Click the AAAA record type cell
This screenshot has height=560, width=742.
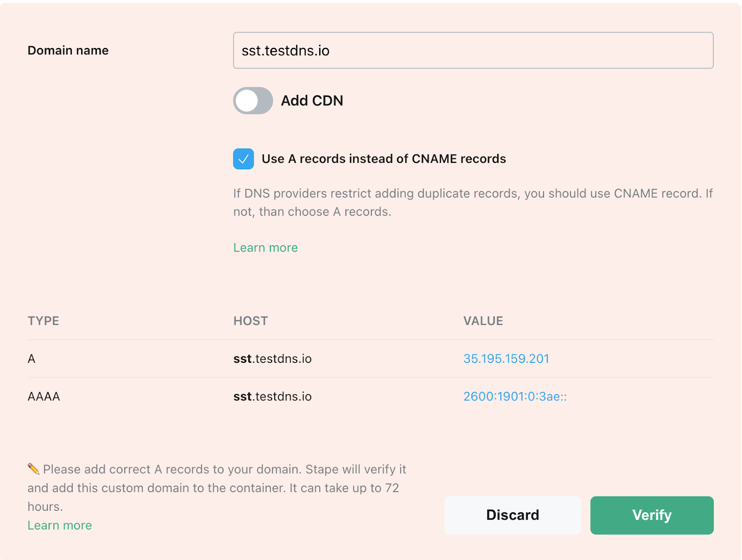(x=44, y=397)
